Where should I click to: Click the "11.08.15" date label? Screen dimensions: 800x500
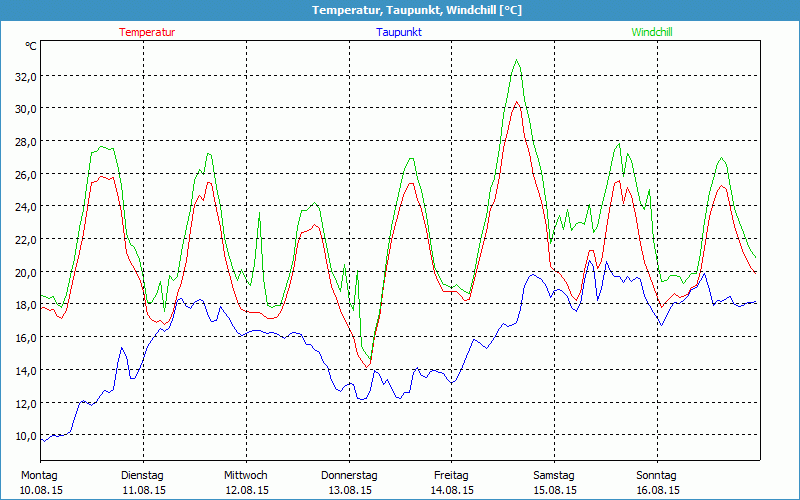tap(142, 490)
